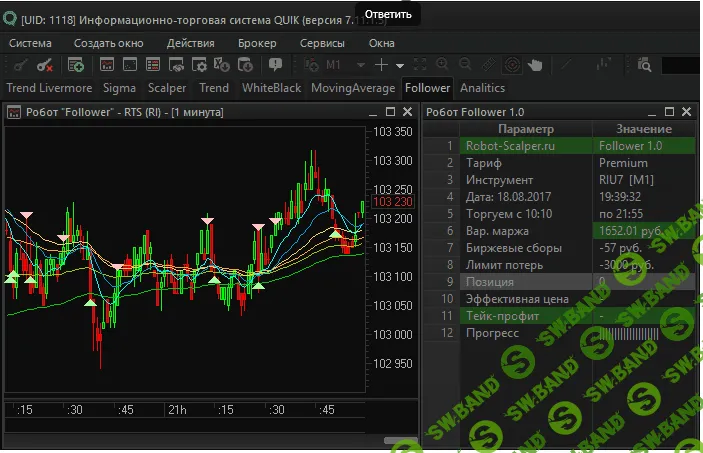Click the green plus create-window icon

(x=76, y=65)
